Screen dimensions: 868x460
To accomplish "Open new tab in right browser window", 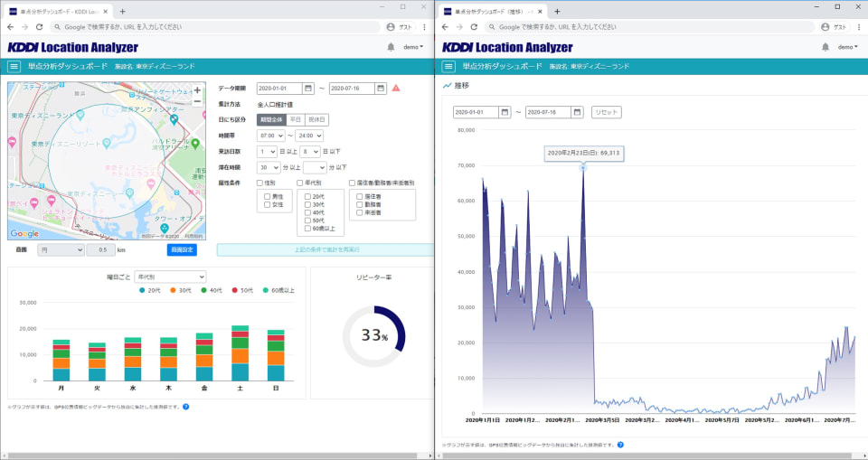I will pyautogui.click(x=557, y=11).
